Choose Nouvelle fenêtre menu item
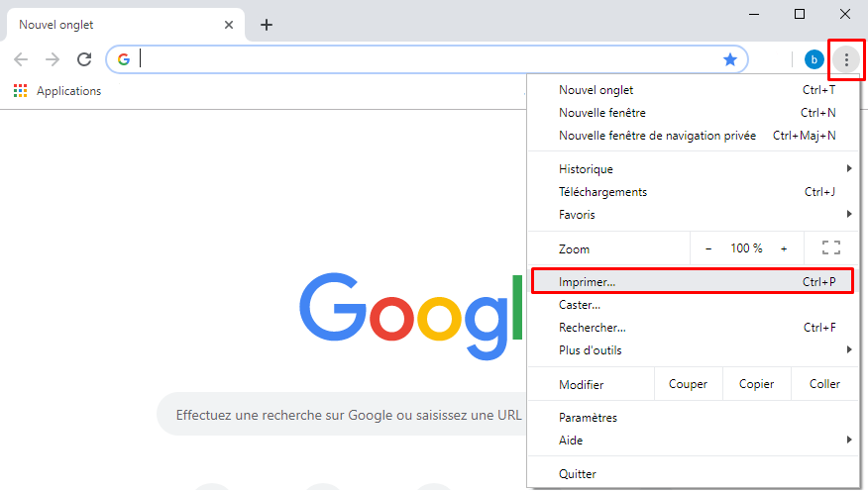Screen dimensions: 868x492 [693, 113]
